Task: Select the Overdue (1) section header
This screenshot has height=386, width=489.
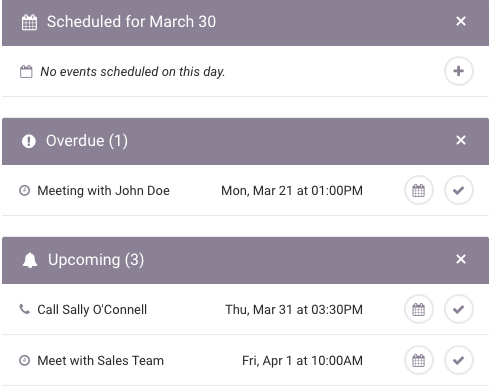Action: (x=245, y=141)
